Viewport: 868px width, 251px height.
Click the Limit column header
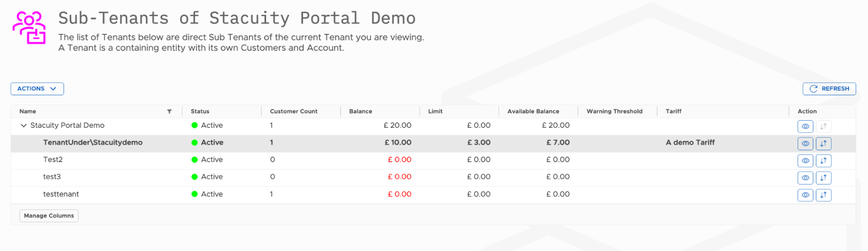coord(435,111)
